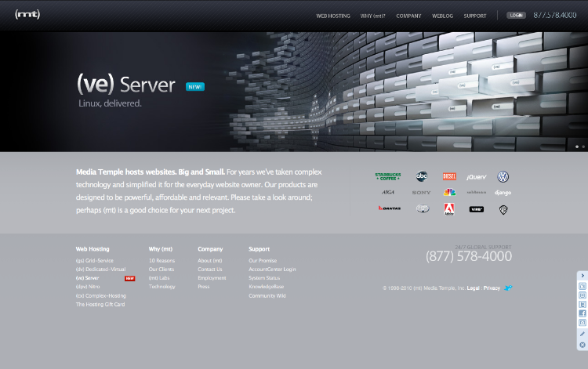Click the AIGA client logo
This screenshot has height=369, width=588.
click(388, 192)
